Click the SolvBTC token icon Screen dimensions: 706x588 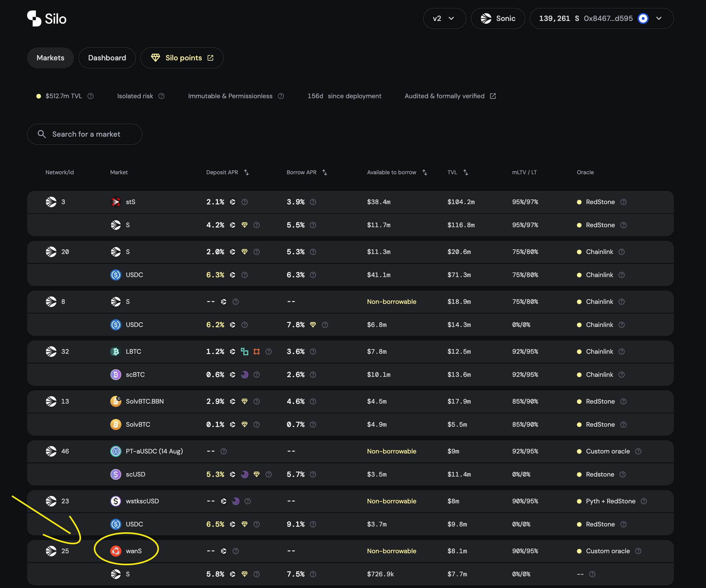[116, 424]
